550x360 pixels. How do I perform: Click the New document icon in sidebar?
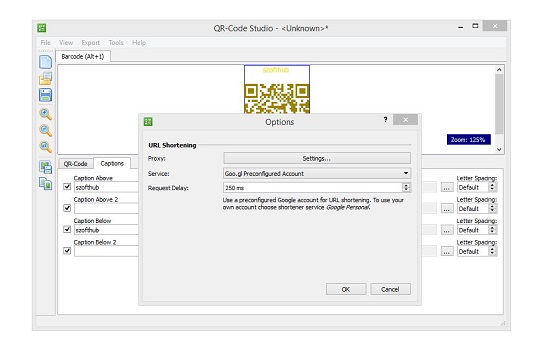coord(45,62)
